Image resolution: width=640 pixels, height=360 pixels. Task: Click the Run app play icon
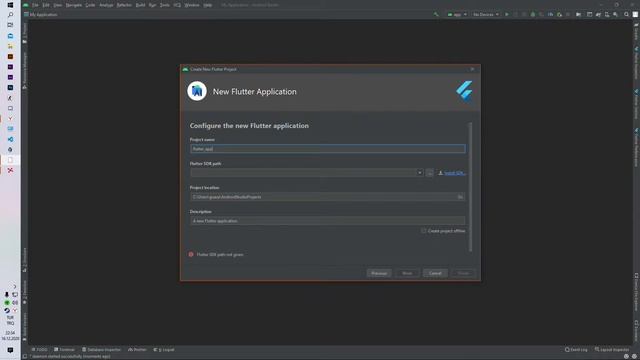tap(507, 14)
